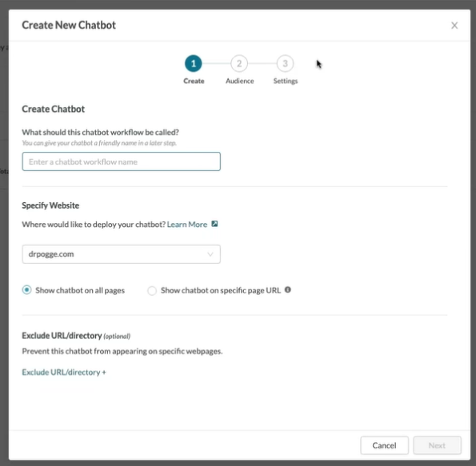Click the Audience step label
476x466 pixels.
[x=239, y=81]
